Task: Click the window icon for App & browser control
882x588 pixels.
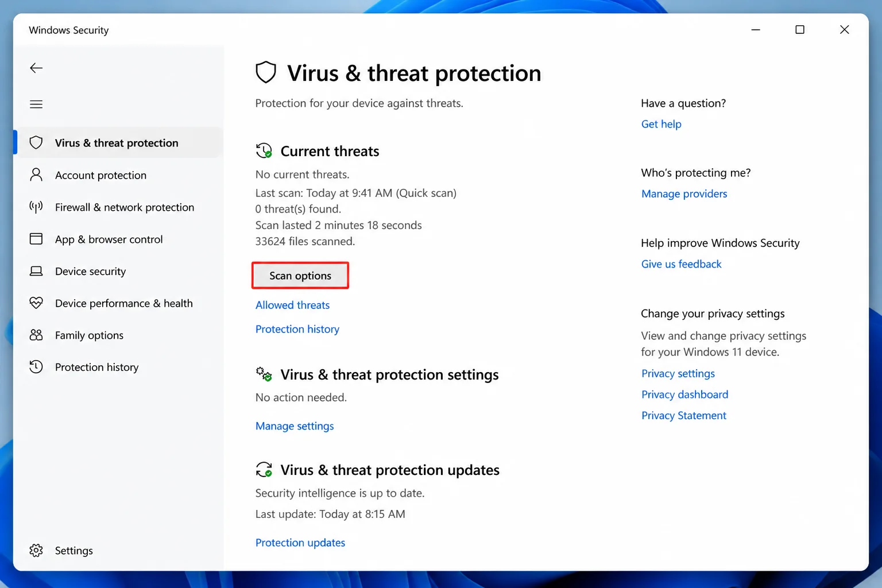Action: point(36,239)
